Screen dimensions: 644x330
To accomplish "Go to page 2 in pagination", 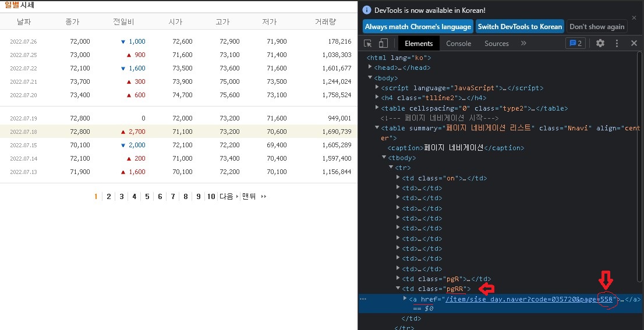I will [109, 197].
